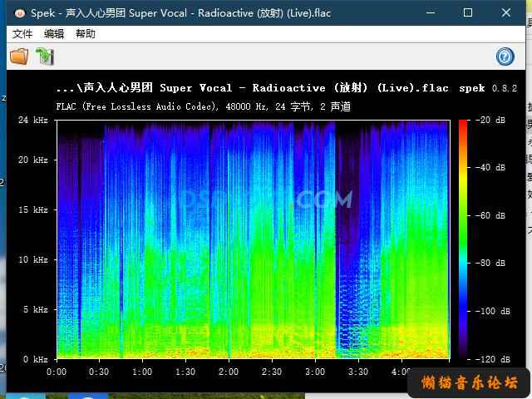The image size is (532, 399).
Task: Open the help about icon
Action: click(505, 57)
